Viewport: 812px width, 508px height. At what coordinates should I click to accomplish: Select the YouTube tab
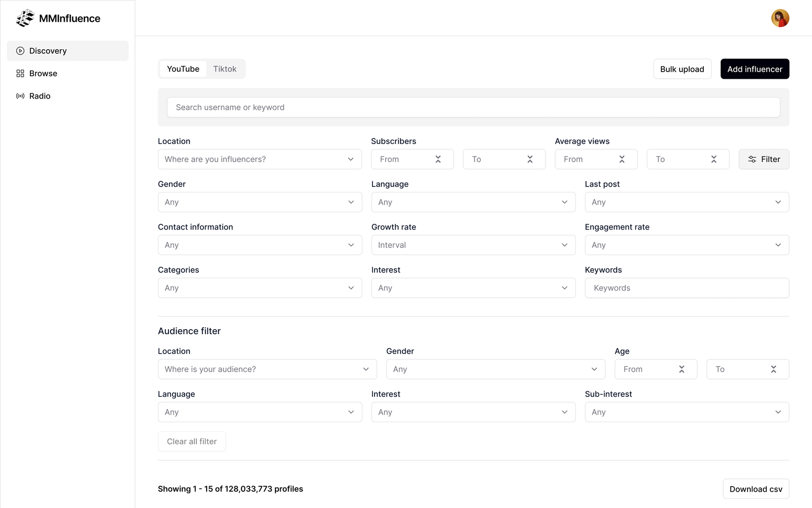[183, 69]
